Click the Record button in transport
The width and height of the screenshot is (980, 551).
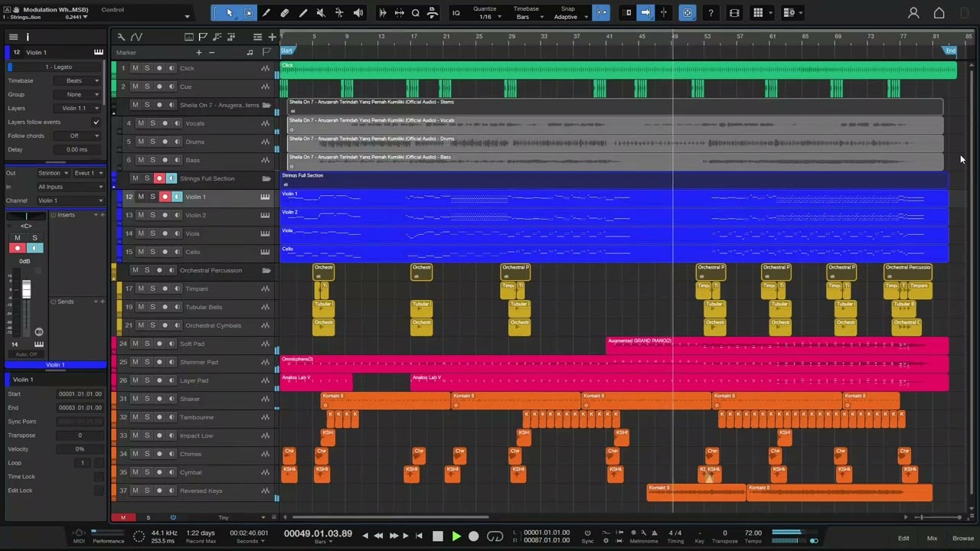pyautogui.click(x=473, y=536)
